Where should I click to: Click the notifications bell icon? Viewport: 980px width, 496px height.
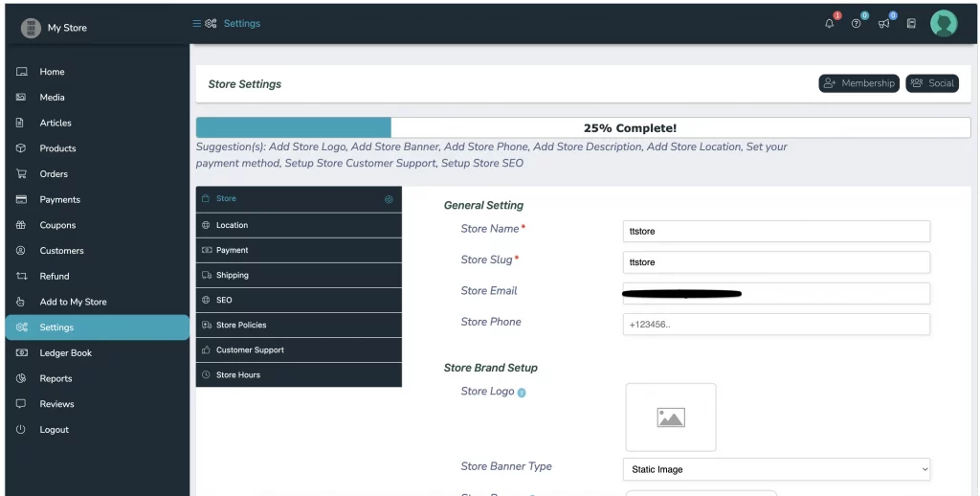click(x=829, y=24)
